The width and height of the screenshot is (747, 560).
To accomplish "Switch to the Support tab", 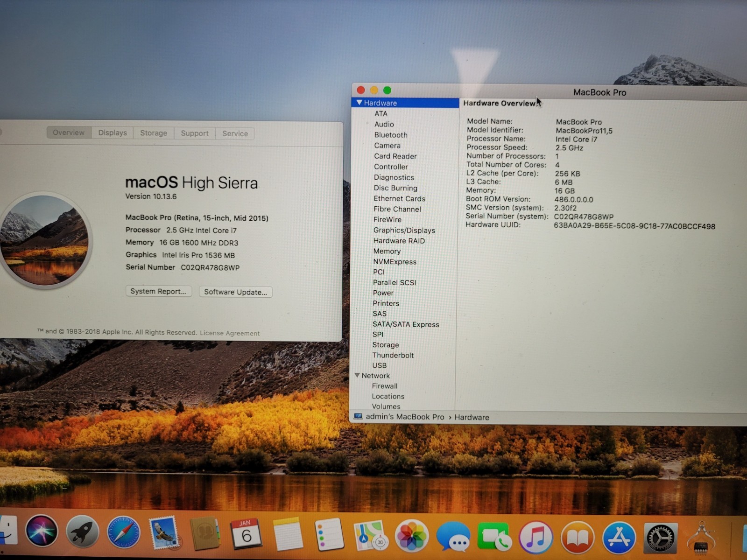I will [x=195, y=133].
